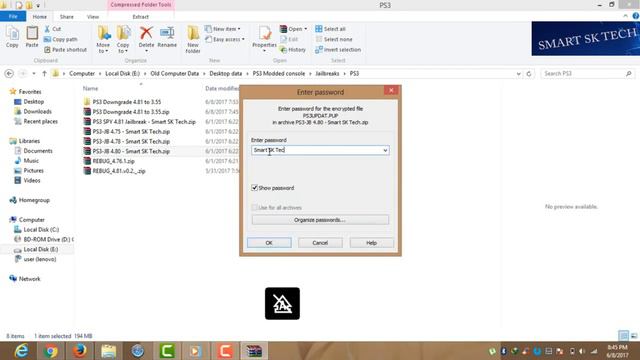This screenshot has height=360, width=640.
Task: Click Jailbreaks in address breadcrumb
Action: coord(327,73)
